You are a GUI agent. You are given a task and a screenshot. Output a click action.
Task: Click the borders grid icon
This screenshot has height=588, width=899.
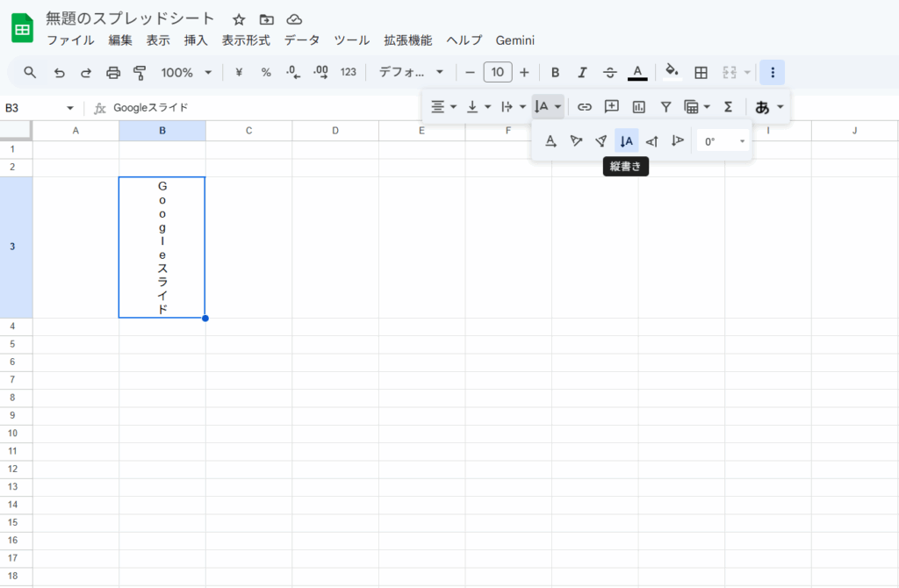(701, 72)
